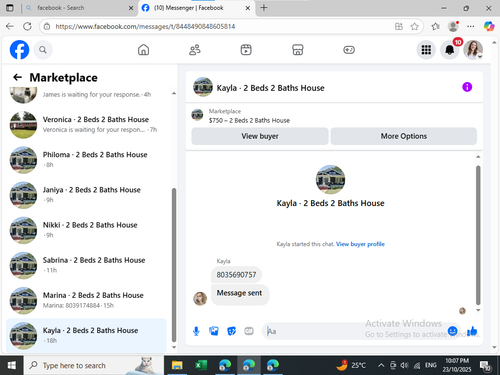Open the Favorites list icon

[435, 26]
